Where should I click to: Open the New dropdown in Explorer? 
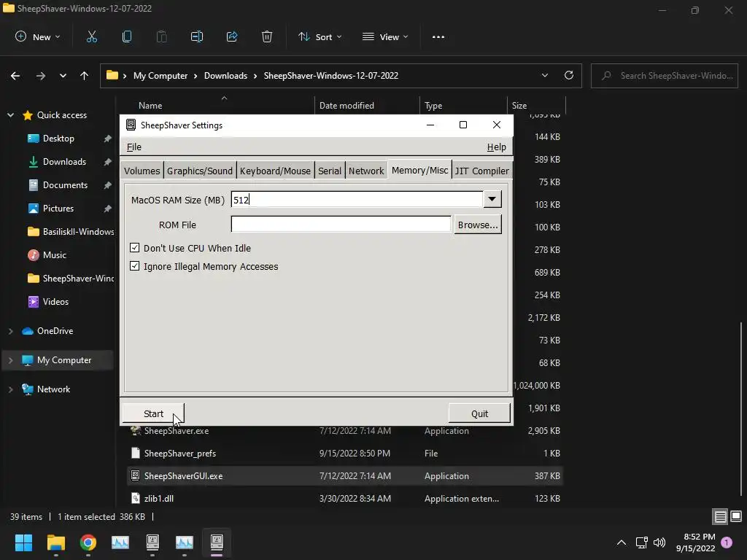tap(38, 36)
